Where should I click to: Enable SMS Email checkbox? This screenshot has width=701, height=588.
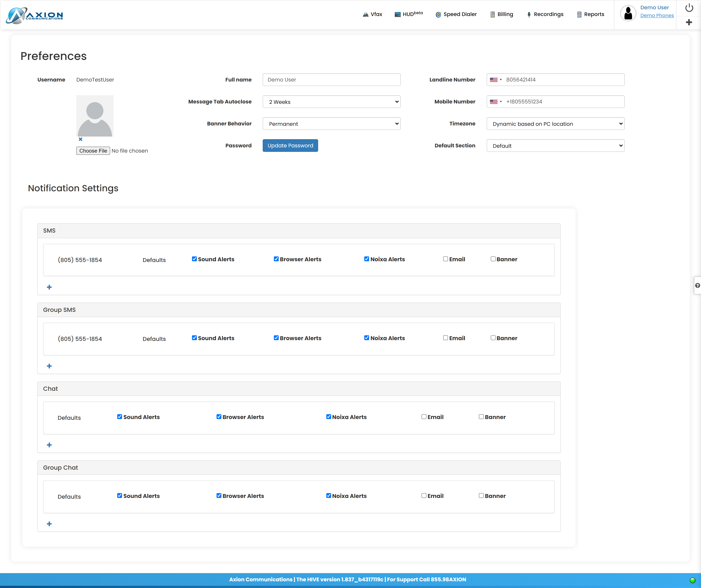coord(445,259)
